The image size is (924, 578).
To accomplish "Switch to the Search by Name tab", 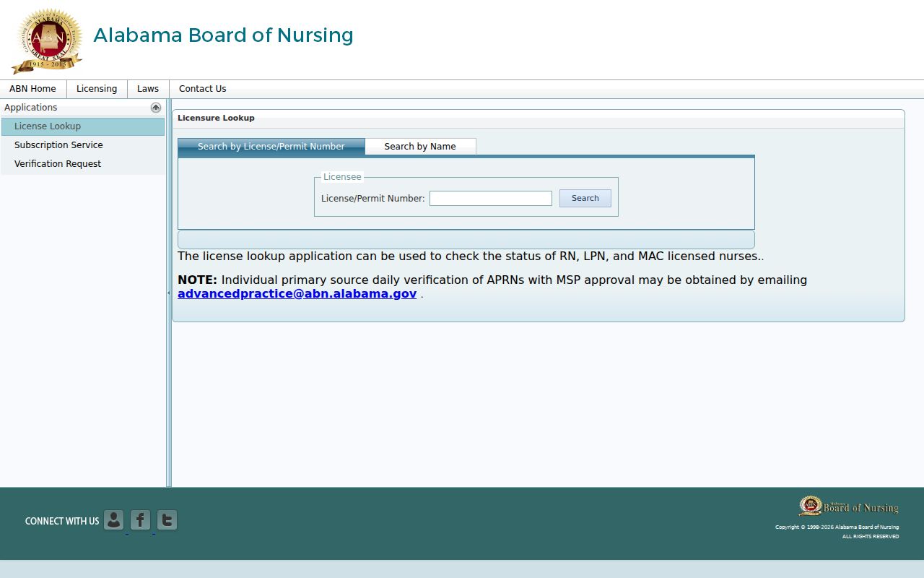I will pyautogui.click(x=420, y=147).
